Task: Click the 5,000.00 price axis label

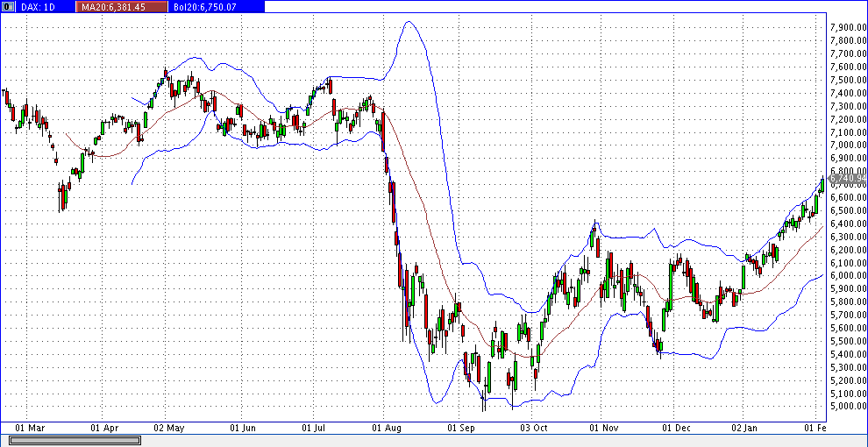Action: [849, 406]
